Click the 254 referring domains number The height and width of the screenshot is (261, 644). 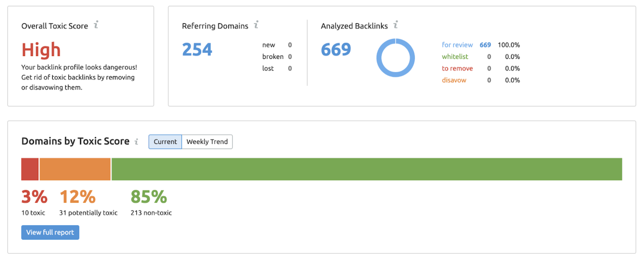197,50
